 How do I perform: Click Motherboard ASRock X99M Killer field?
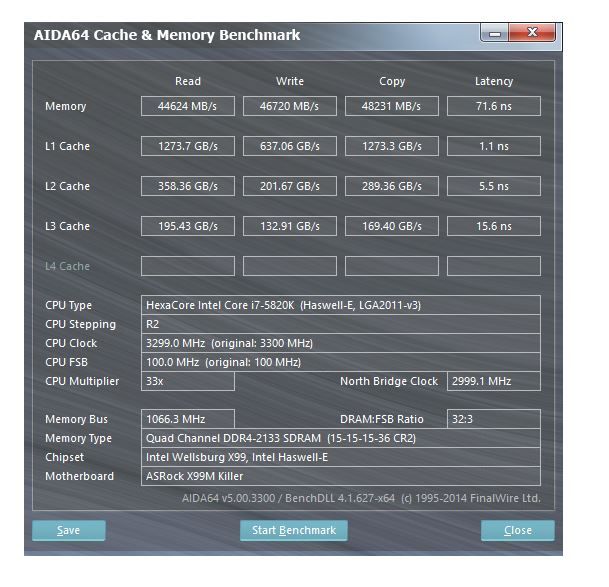(341, 476)
